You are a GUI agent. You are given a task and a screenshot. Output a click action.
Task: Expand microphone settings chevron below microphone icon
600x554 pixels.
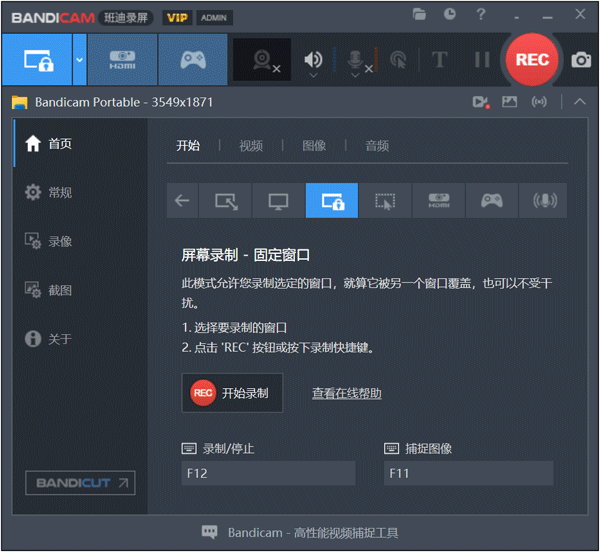tap(355, 75)
